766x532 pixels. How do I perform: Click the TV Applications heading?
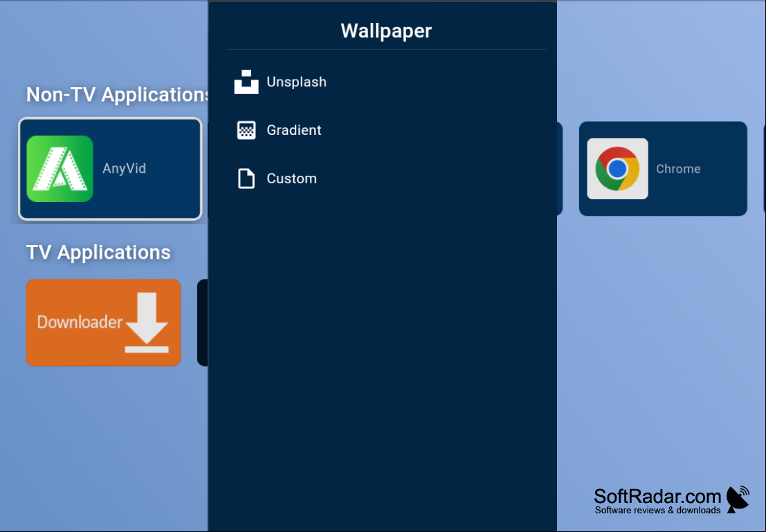98,253
